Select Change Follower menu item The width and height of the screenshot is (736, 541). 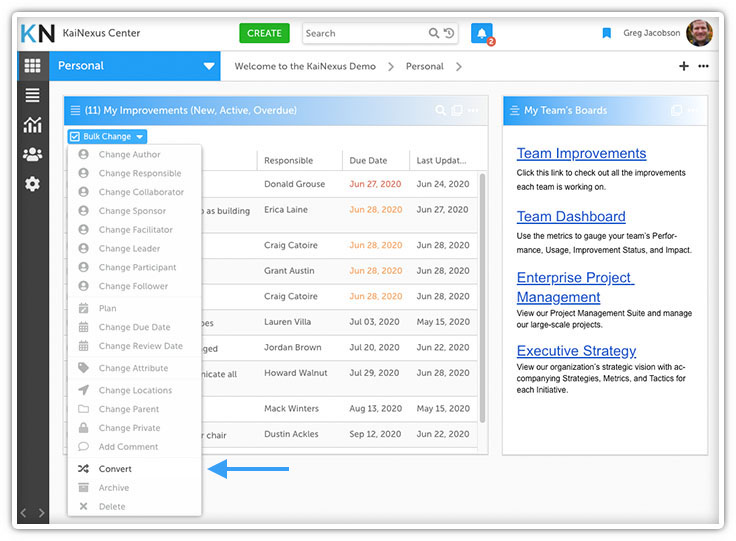click(135, 286)
